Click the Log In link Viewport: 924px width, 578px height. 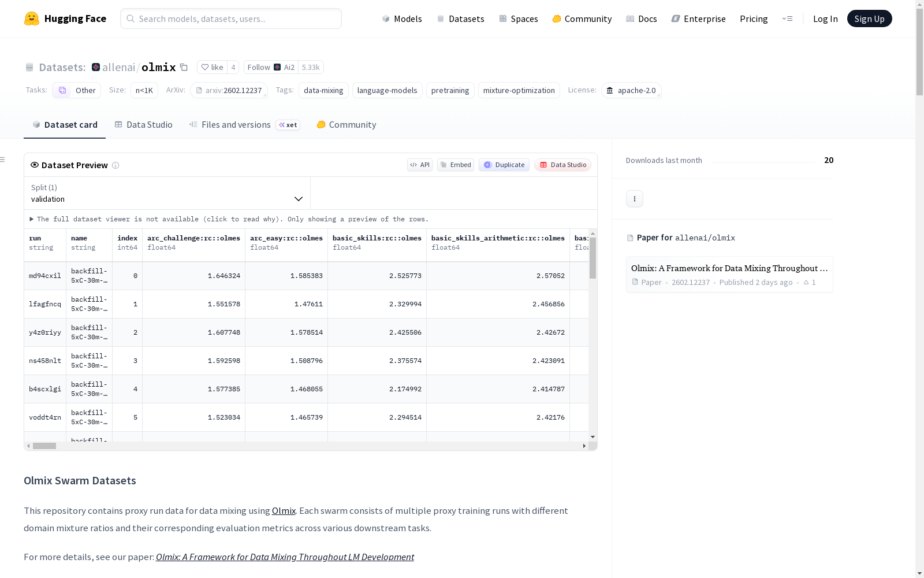point(825,18)
